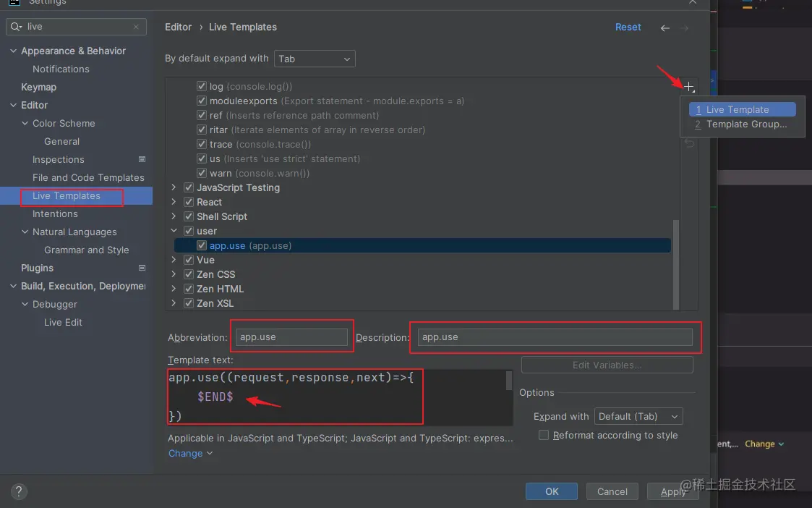Collapse the Color Scheme node
The height and width of the screenshot is (508, 812).
(25, 123)
